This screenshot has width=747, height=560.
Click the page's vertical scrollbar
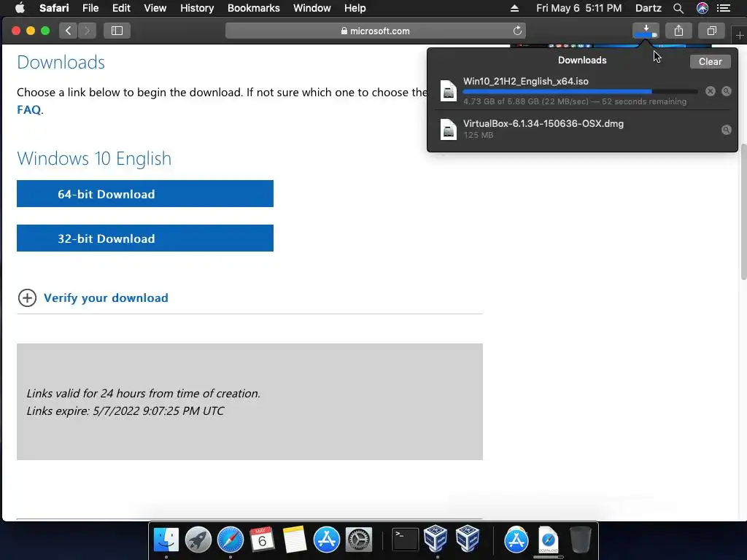coord(743,212)
